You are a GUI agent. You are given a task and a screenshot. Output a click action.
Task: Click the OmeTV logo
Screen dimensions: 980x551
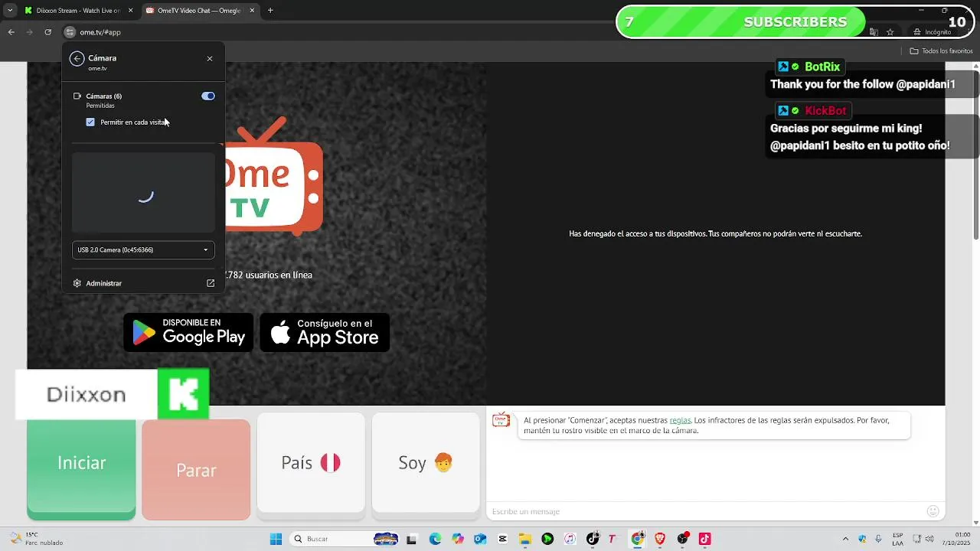coord(274,176)
